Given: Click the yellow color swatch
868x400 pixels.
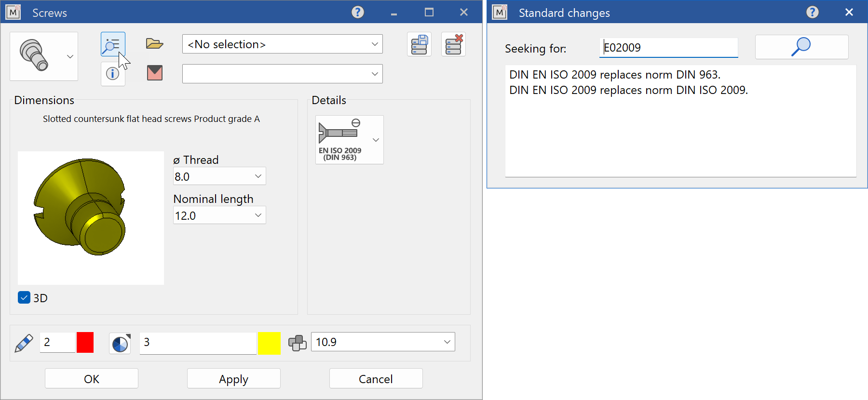Looking at the screenshot, I should pyautogui.click(x=269, y=343).
